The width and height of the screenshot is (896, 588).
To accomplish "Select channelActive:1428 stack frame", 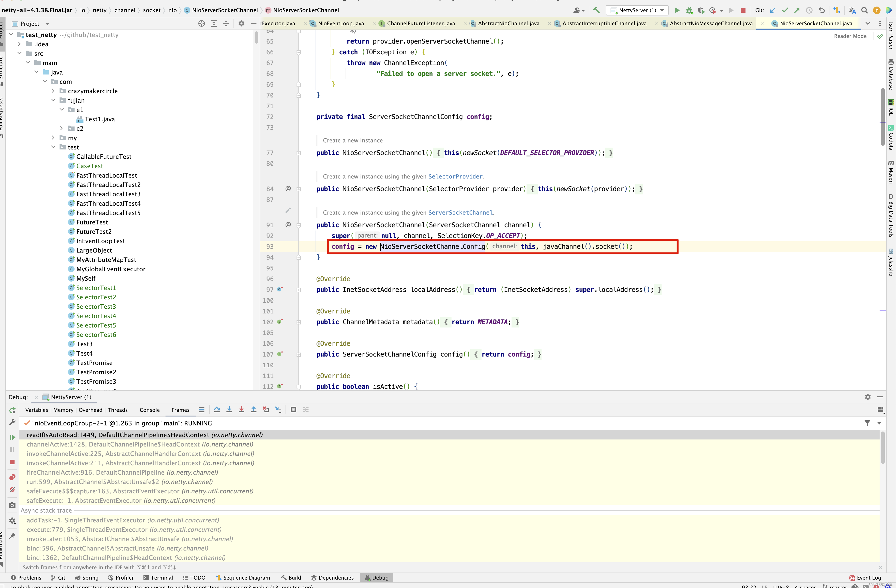I will (113, 444).
